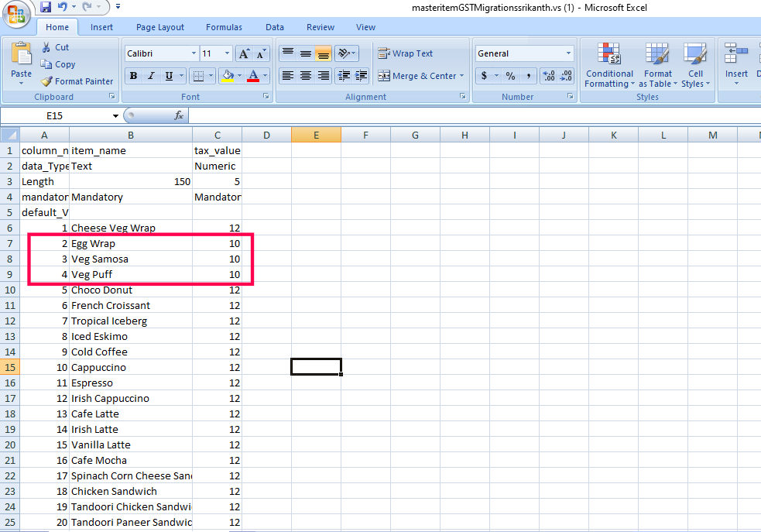Image resolution: width=761 pixels, height=532 pixels.
Task: Click the Increase Decimal icon
Action: coord(549,76)
